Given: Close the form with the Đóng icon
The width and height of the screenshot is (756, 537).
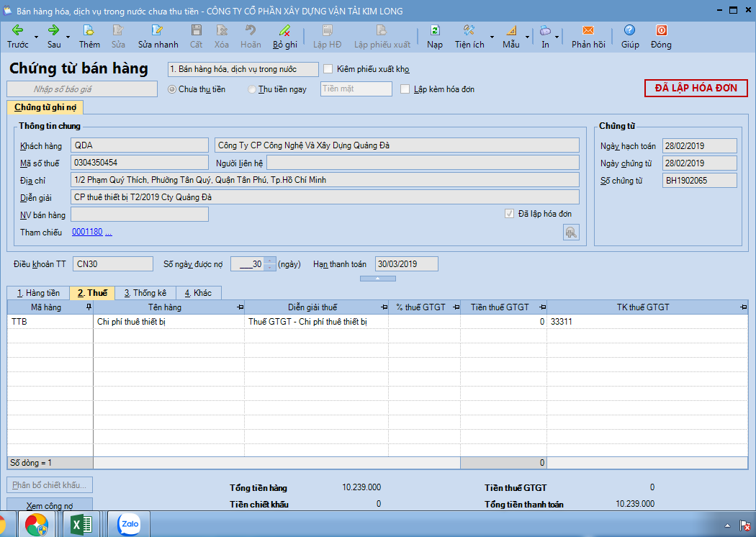Looking at the screenshot, I should pos(661,30).
